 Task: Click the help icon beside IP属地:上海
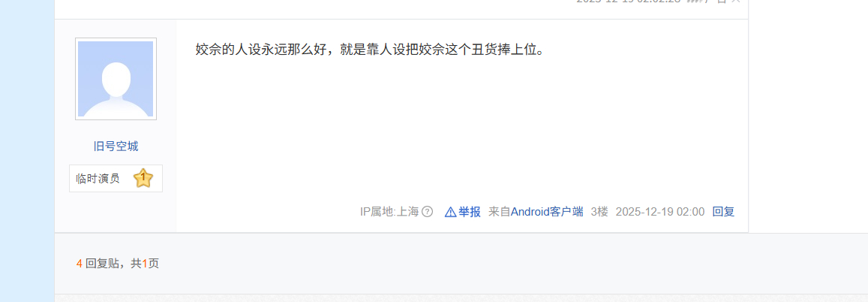click(x=427, y=212)
